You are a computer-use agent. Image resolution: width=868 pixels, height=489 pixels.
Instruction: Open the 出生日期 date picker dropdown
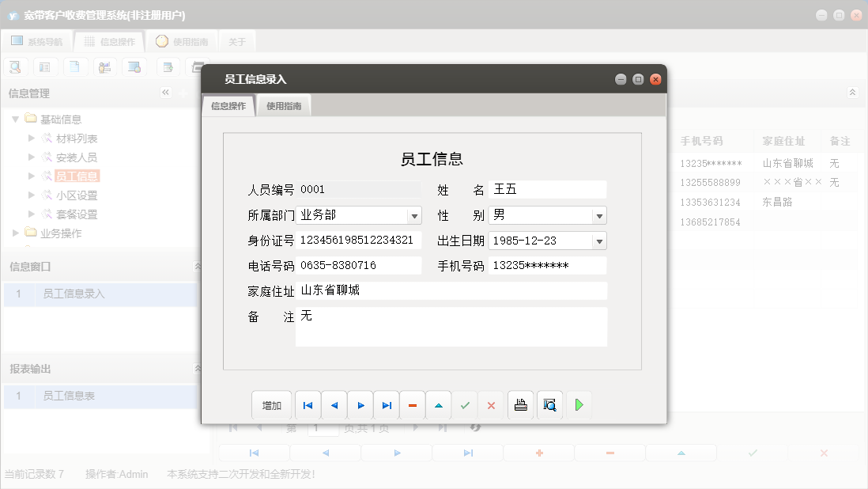point(600,240)
